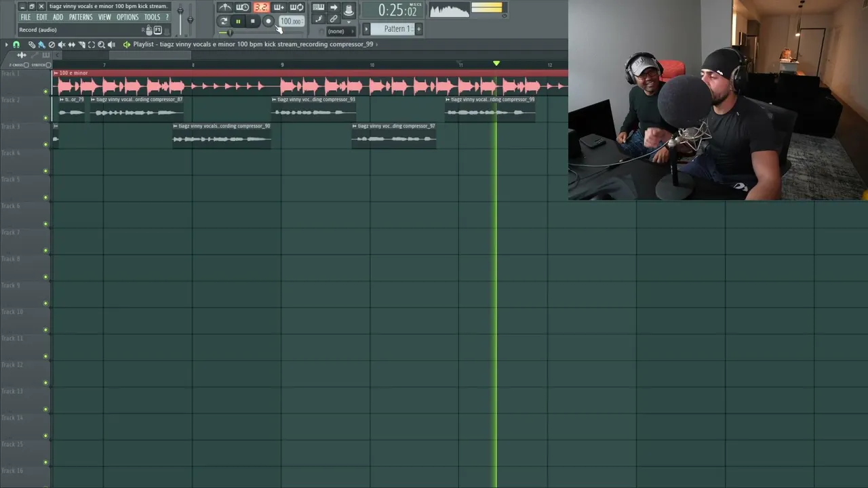Enable the Z-CROSS checkbox
Image resolution: width=868 pixels, height=488 pixels.
(x=26, y=65)
